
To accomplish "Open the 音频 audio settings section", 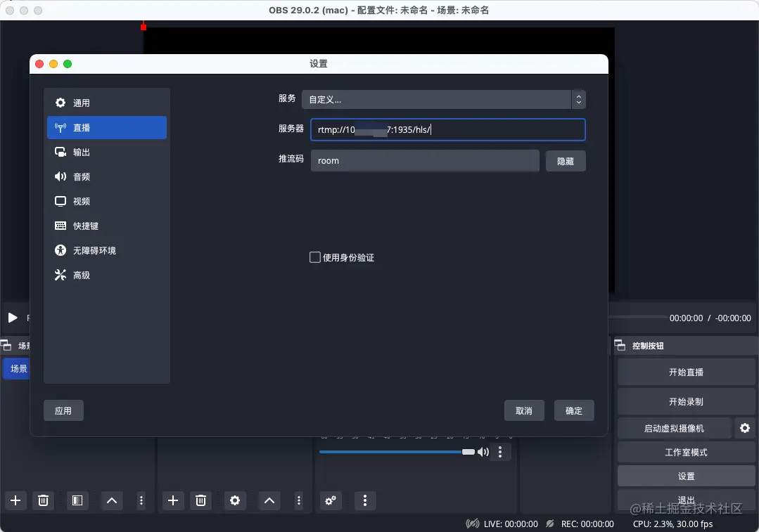I will tap(106, 176).
